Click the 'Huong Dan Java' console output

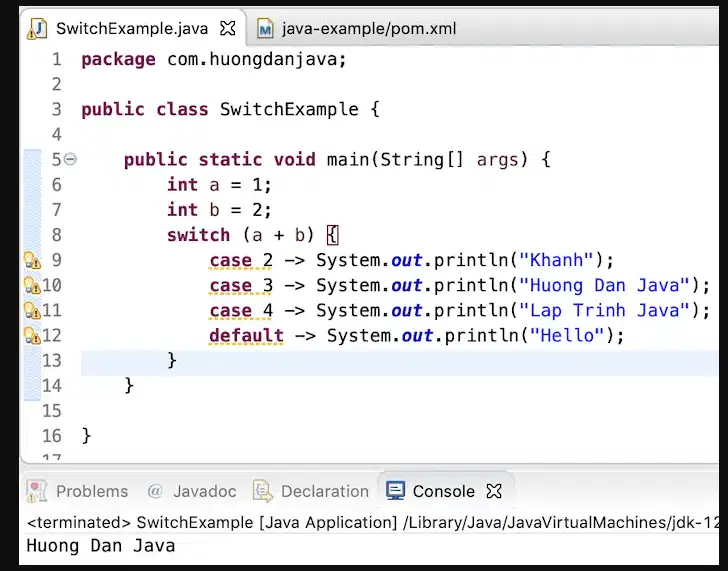(101, 545)
